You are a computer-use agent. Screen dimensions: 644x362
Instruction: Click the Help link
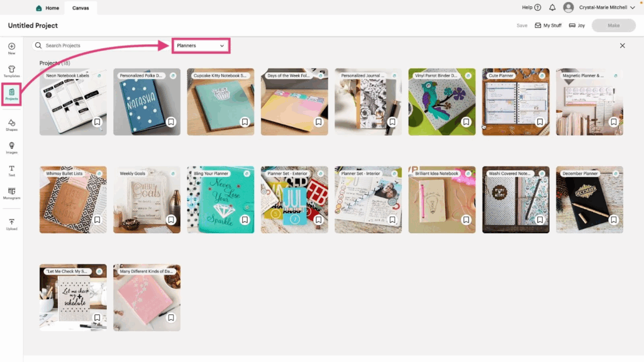(x=531, y=8)
